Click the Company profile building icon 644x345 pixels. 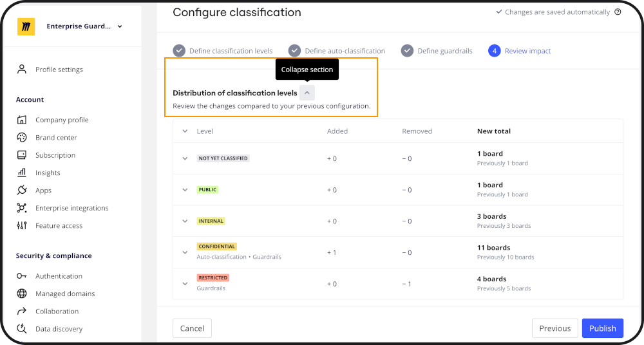point(22,120)
